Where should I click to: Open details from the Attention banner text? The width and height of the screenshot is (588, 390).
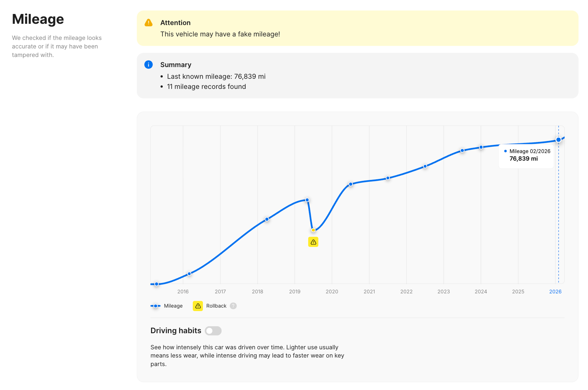tap(220, 34)
